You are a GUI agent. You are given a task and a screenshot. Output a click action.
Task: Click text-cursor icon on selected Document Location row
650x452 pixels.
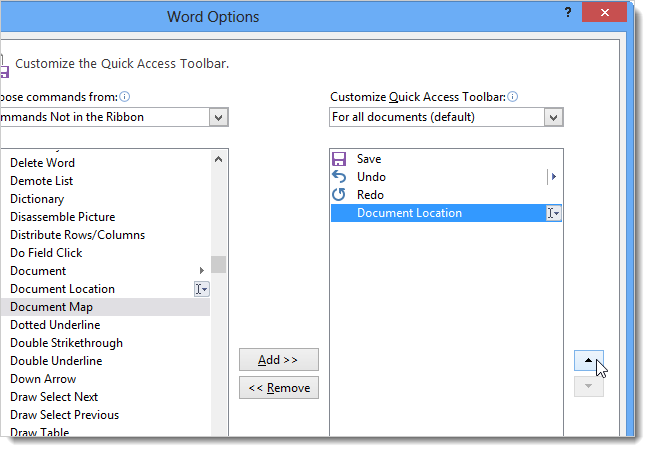[x=554, y=213]
